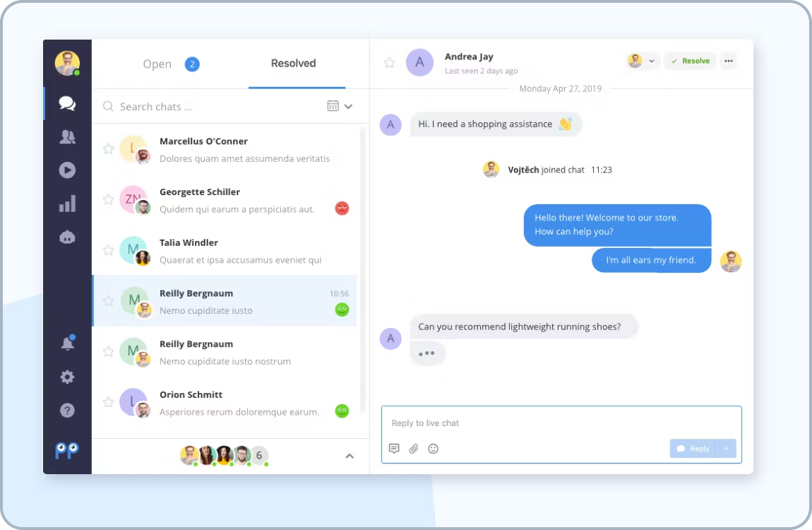Click 'I'm all ears my friend.' message
This screenshot has height=530, width=812.
652,260
